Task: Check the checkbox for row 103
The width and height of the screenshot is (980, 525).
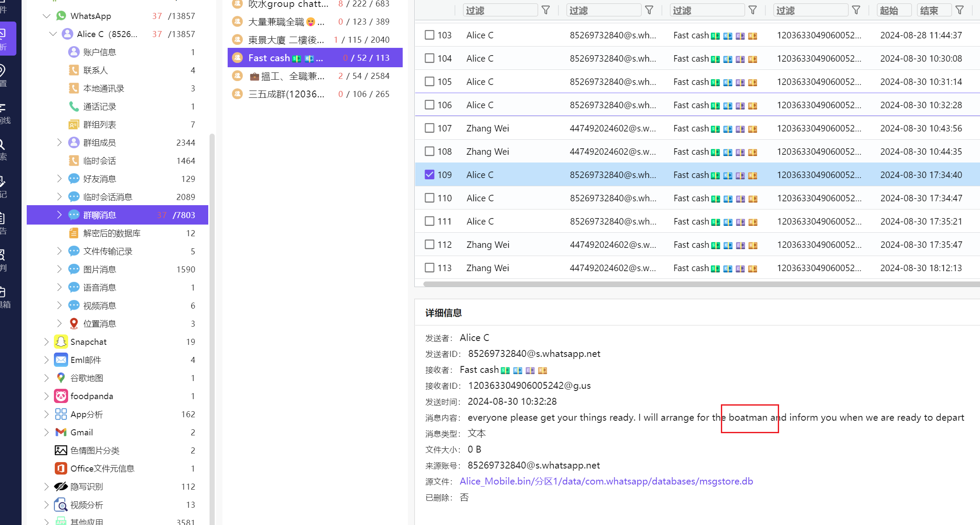Action: tap(429, 35)
